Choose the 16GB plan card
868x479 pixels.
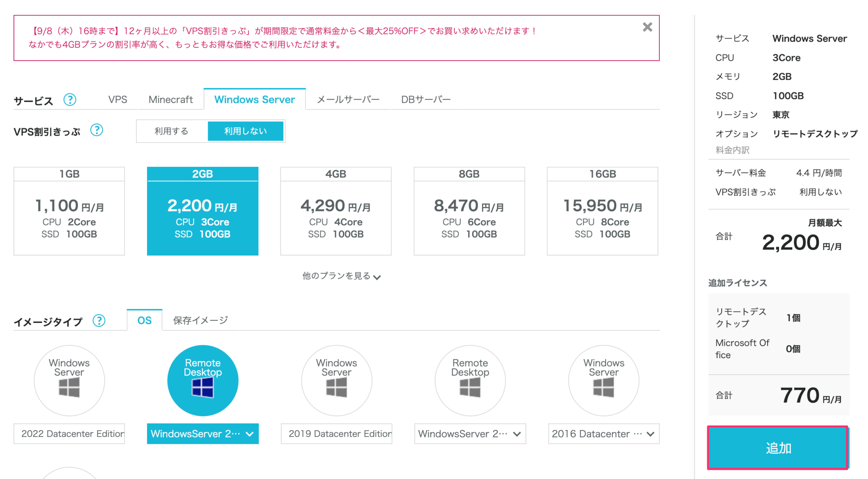(602, 211)
